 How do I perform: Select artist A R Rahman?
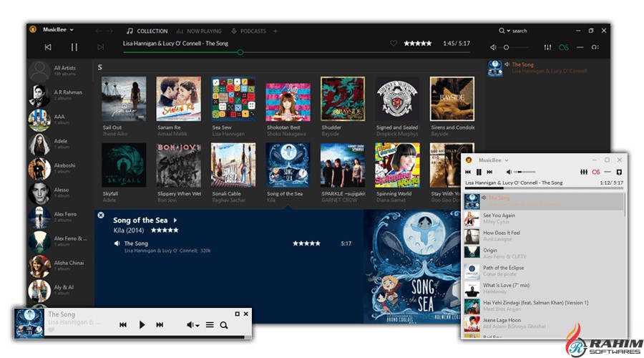[x=60, y=95]
